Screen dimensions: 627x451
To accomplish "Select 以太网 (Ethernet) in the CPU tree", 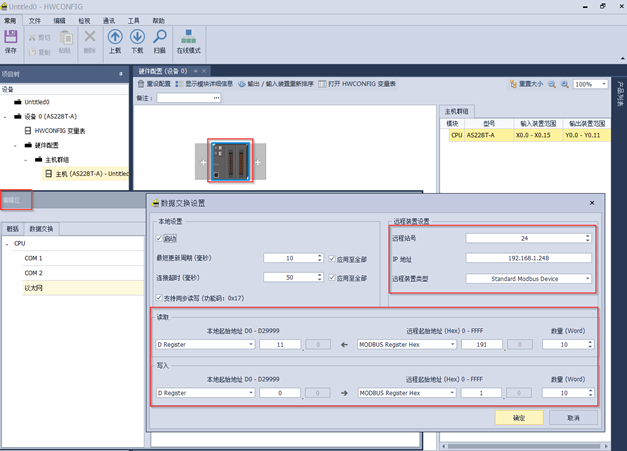I will pos(34,287).
